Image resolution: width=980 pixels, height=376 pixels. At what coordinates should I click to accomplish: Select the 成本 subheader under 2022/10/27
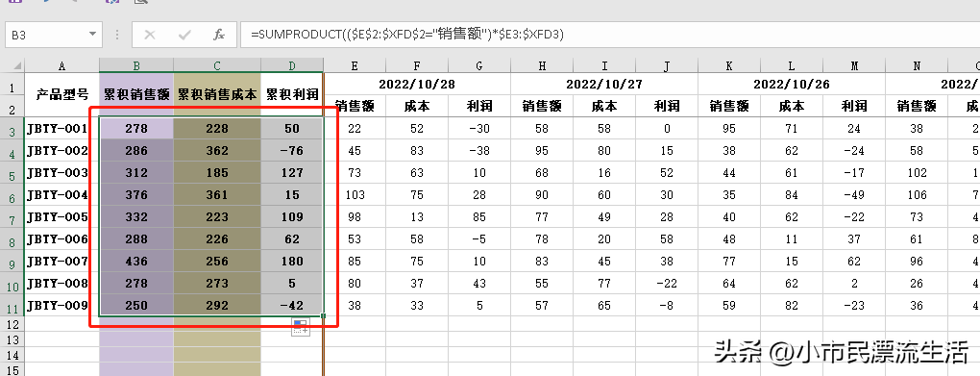coord(604,107)
